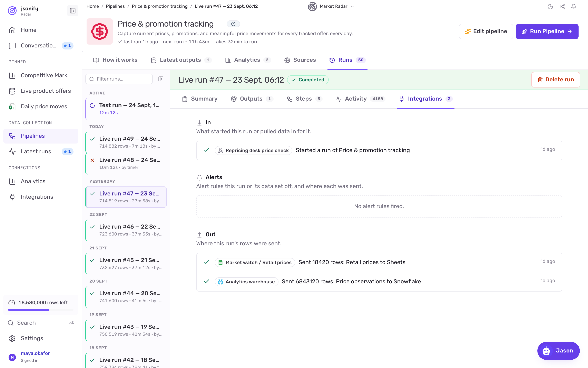The height and width of the screenshot is (368, 588).
Task: Click Run Pipeline button
Action: pos(547,31)
